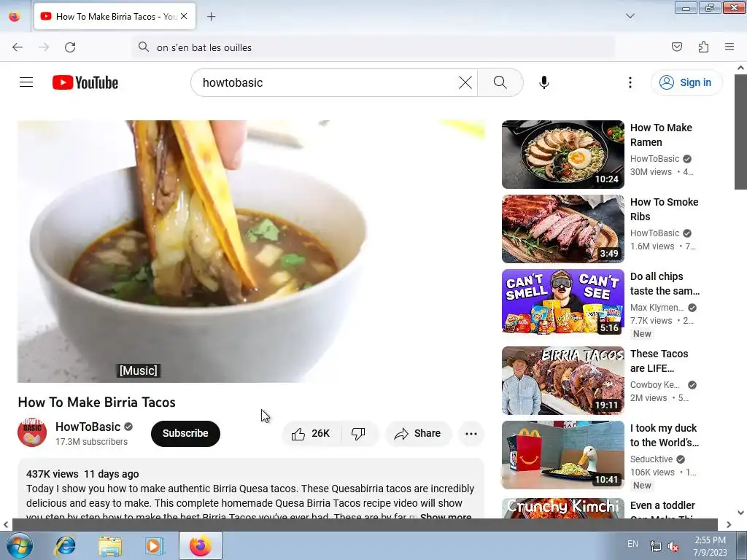This screenshot has width=747, height=560.
Task: Open taskbar clock showing 2:55 PM
Action: 710,546
